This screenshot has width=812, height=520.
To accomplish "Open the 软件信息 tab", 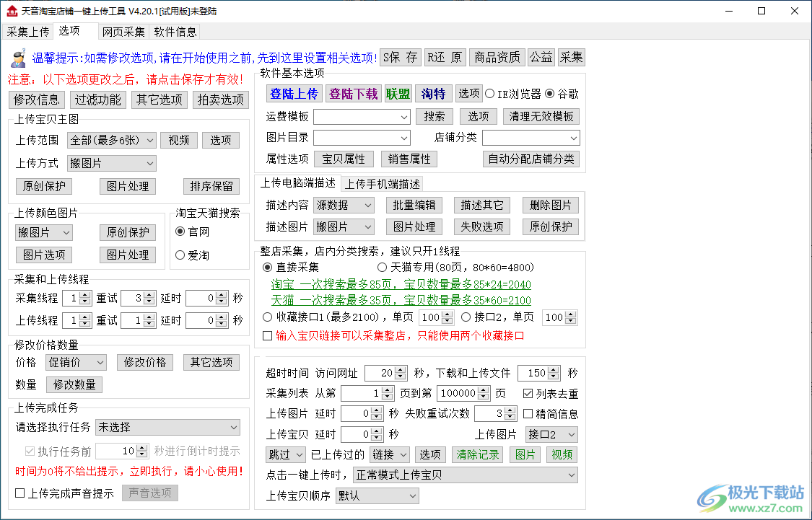I will (x=175, y=32).
